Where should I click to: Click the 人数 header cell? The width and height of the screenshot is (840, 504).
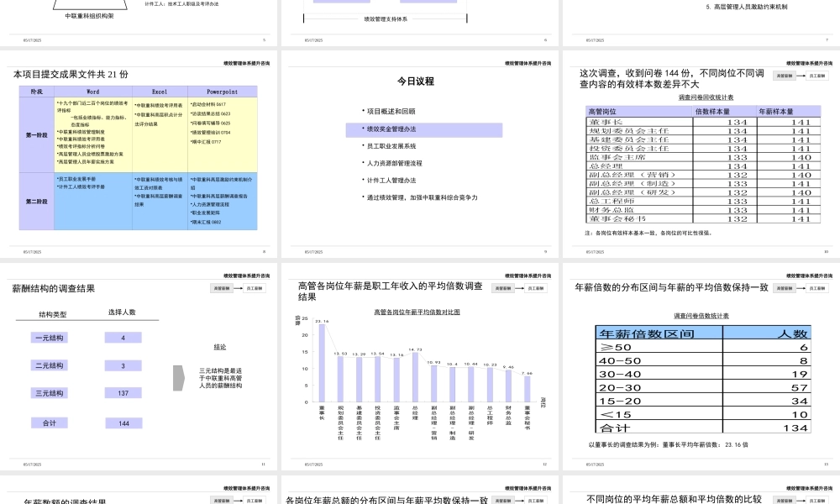click(767, 333)
